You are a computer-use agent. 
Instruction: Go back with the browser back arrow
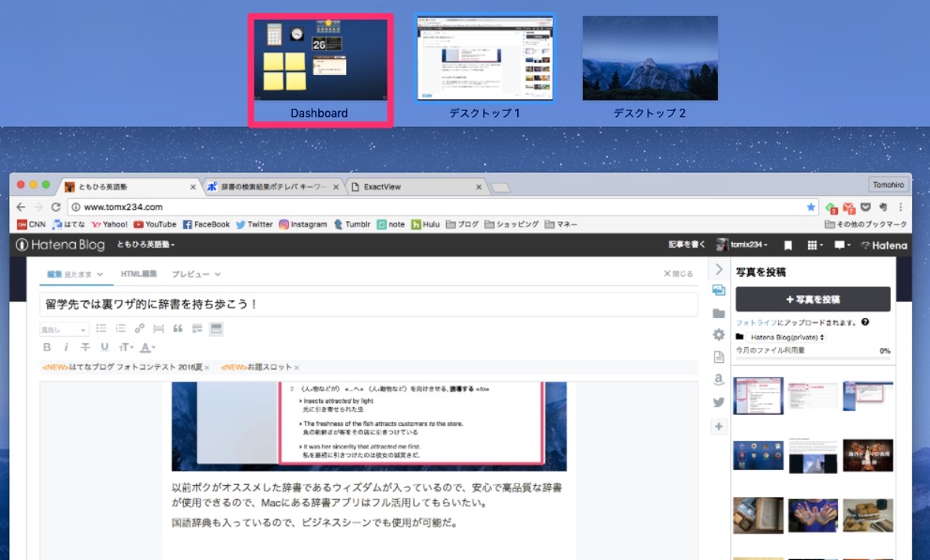[21, 206]
